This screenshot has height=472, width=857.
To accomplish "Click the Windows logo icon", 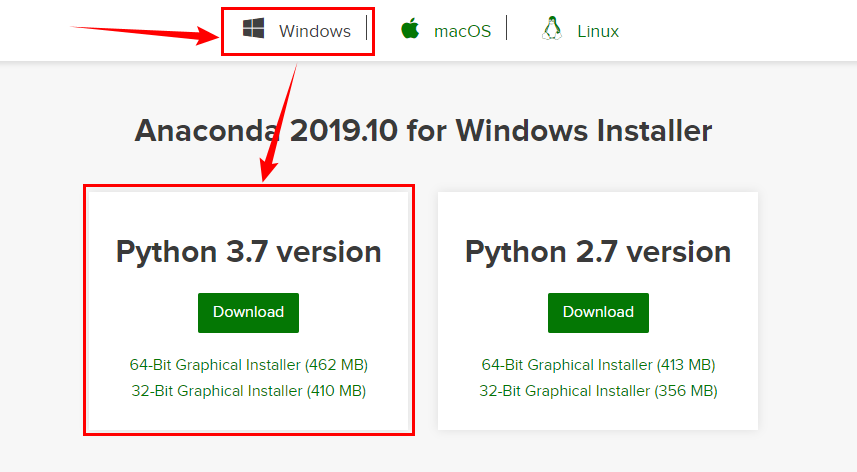I will [254, 28].
